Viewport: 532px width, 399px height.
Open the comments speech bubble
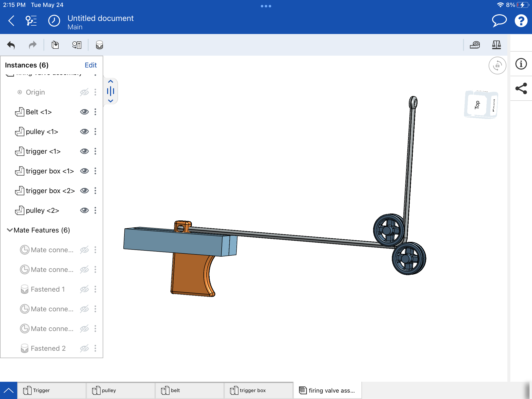(x=499, y=21)
